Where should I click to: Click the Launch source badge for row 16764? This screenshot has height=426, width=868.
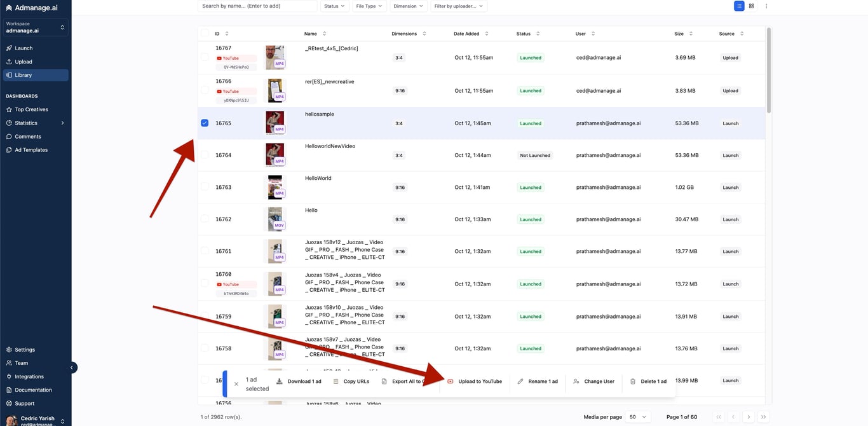point(731,155)
